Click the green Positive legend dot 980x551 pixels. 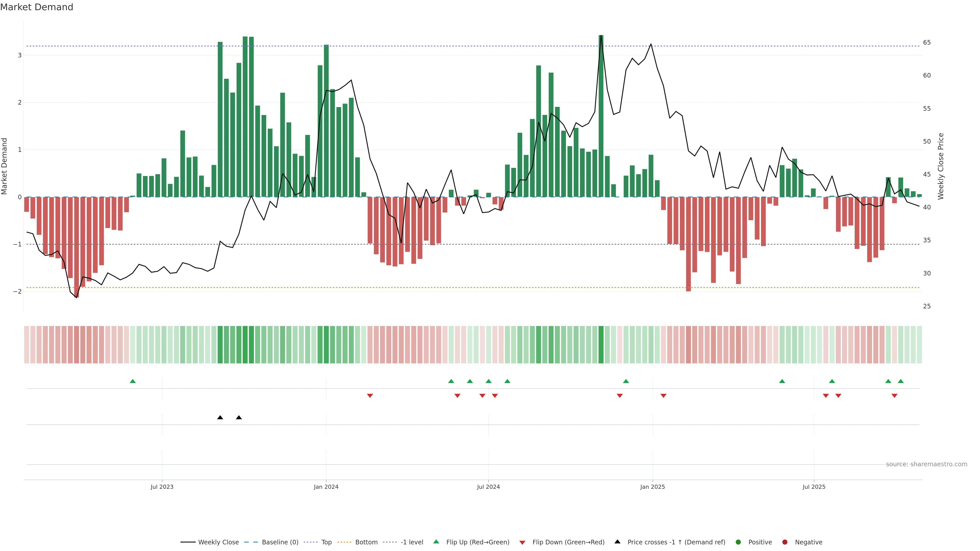738,542
